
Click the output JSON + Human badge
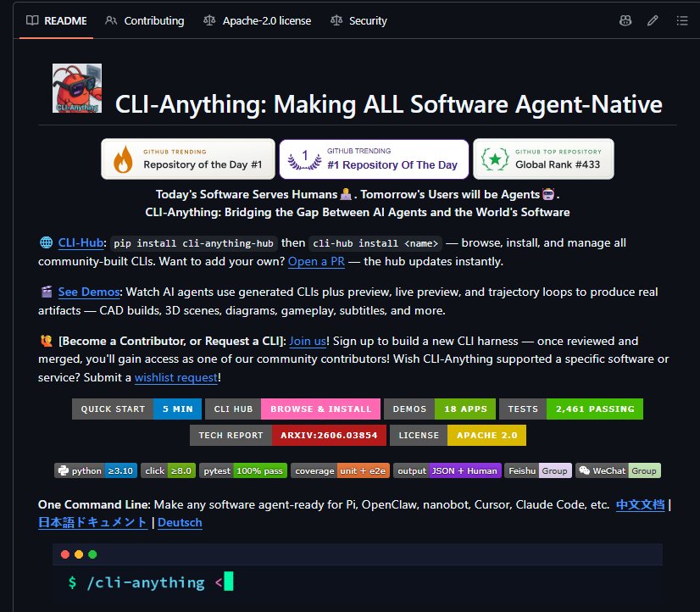(x=447, y=470)
